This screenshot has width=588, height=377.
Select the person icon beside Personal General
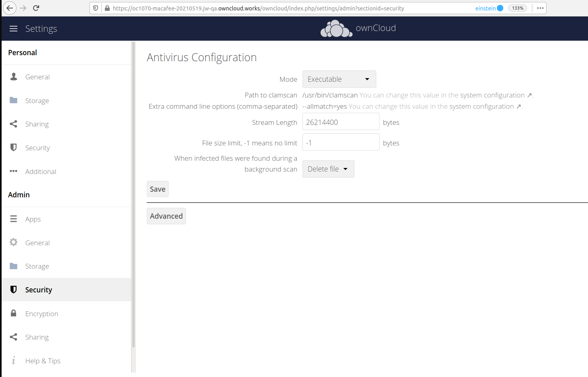click(13, 77)
